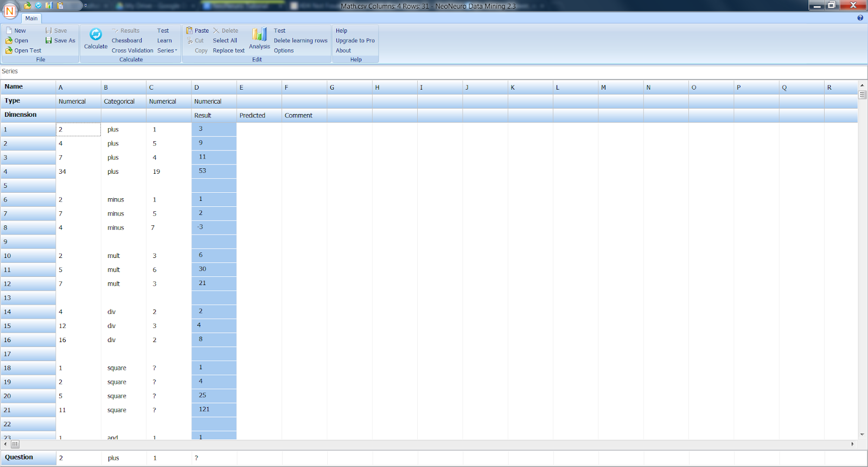Open Options in the Edit group
Screen dimensions: 868x467
(x=284, y=51)
